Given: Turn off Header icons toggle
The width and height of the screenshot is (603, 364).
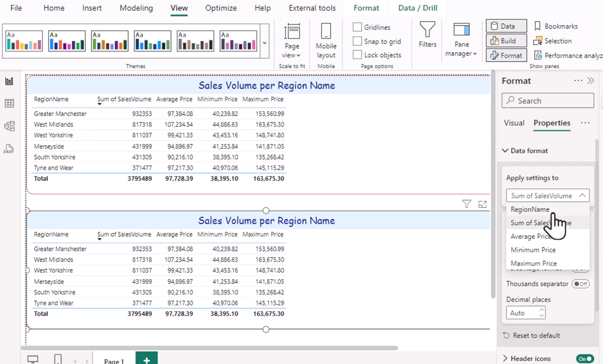Looking at the screenshot, I should [x=585, y=359].
